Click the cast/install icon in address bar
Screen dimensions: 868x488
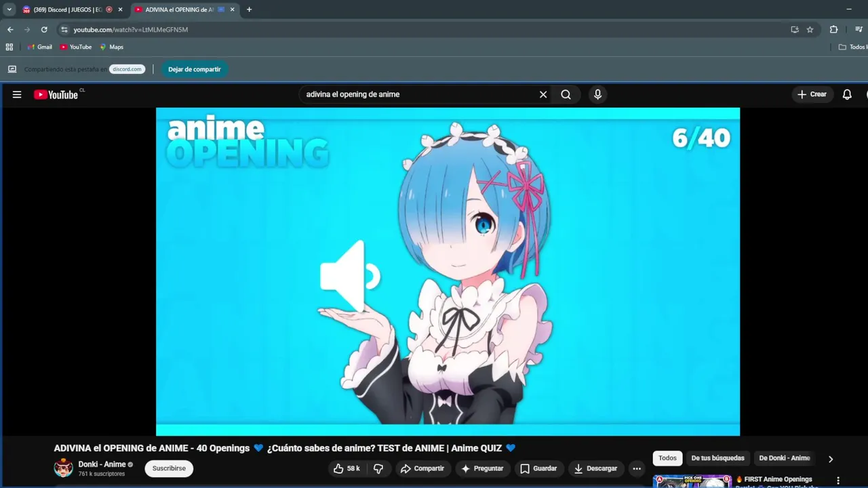point(795,30)
